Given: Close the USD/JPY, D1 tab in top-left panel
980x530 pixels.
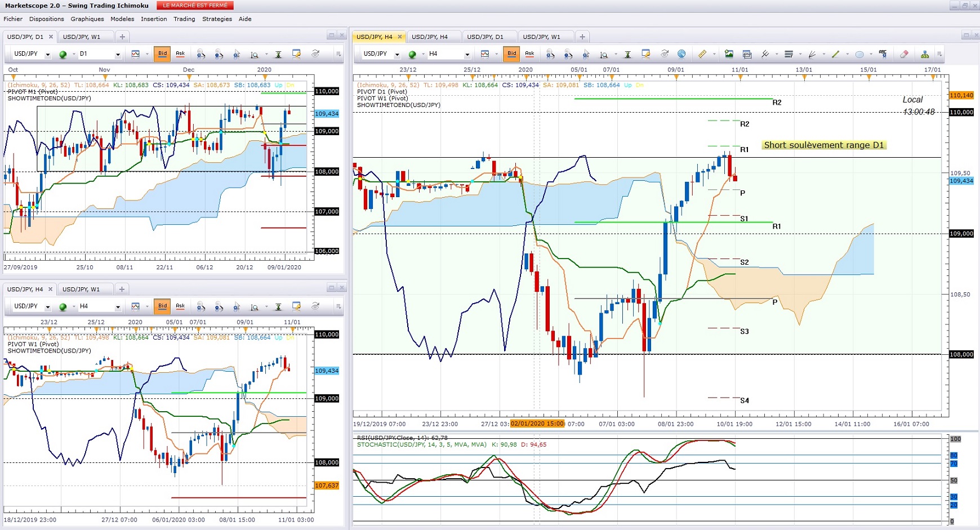Looking at the screenshot, I should 51,37.
